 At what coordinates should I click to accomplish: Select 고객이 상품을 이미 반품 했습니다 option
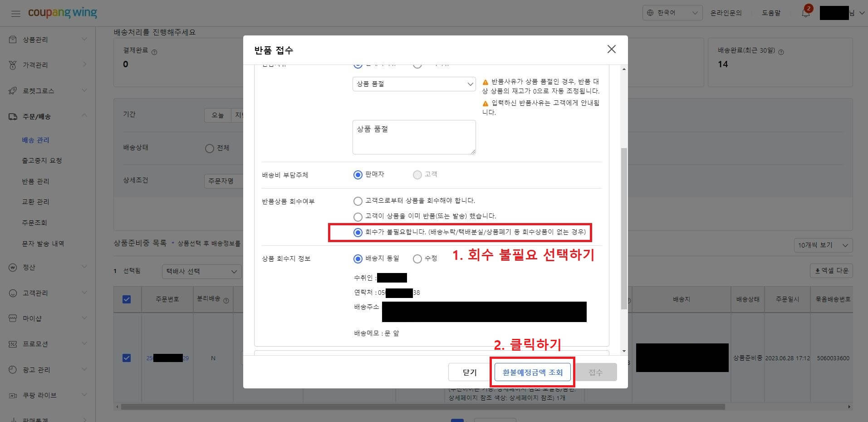click(x=358, y=217)
